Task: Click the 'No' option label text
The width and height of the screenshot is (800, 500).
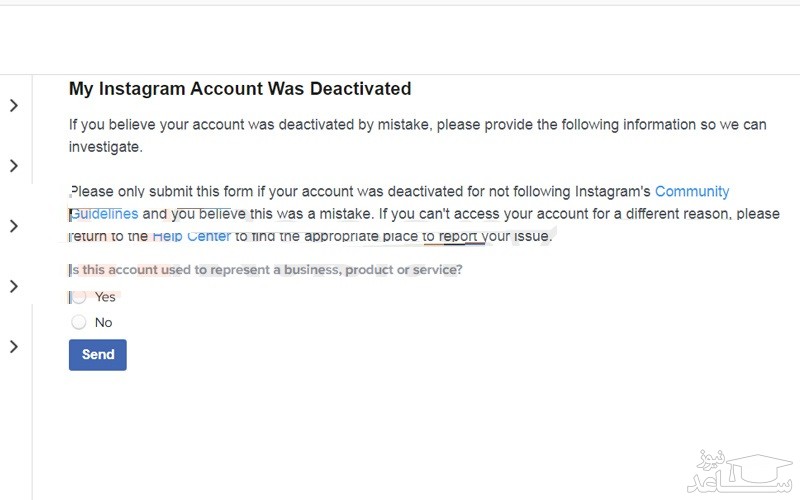Action: (103, 322)
